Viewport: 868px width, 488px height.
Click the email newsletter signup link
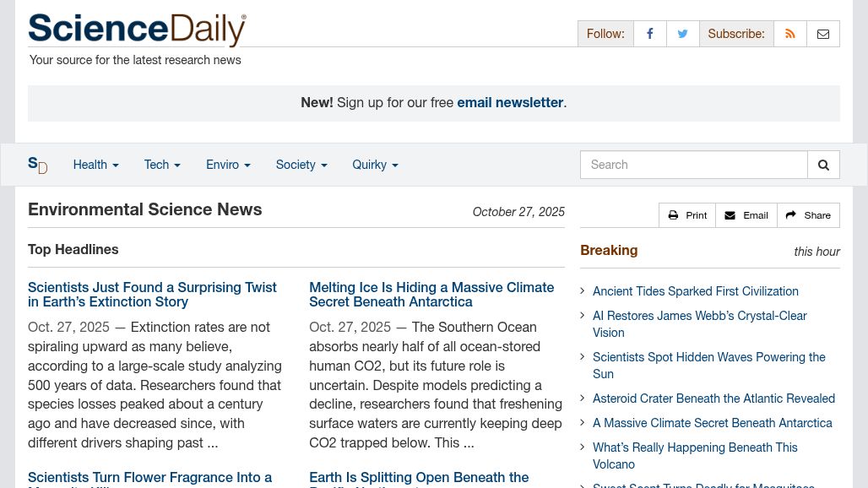510,102
